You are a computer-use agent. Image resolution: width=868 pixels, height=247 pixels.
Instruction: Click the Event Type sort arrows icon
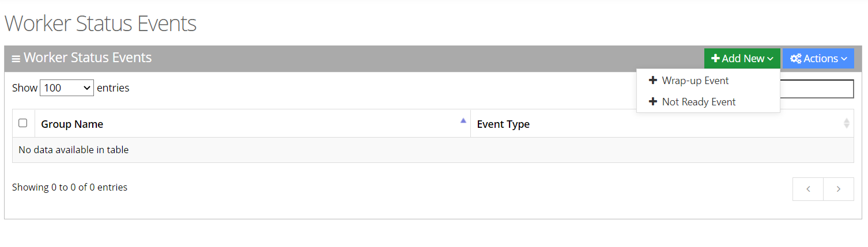coord(846,123)
